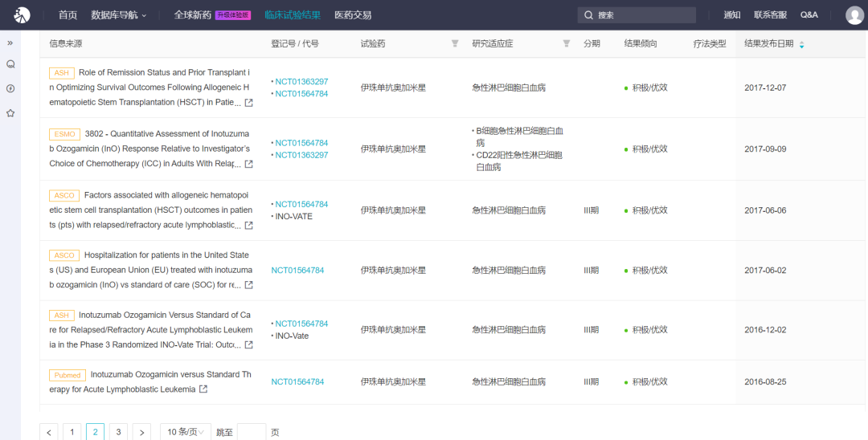Click into the 搜索 search field

[x=637, y=15]
